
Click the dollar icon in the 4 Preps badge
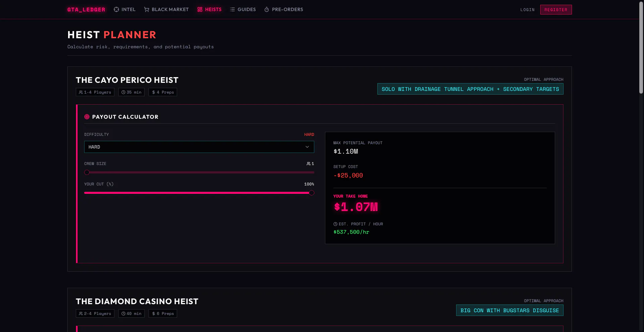pos(154,92)
